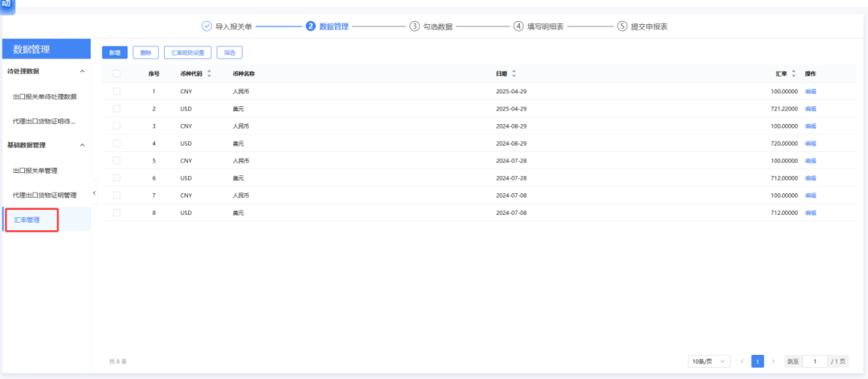Edit row 6 USD dated 2024-07-28

[810, 179]
